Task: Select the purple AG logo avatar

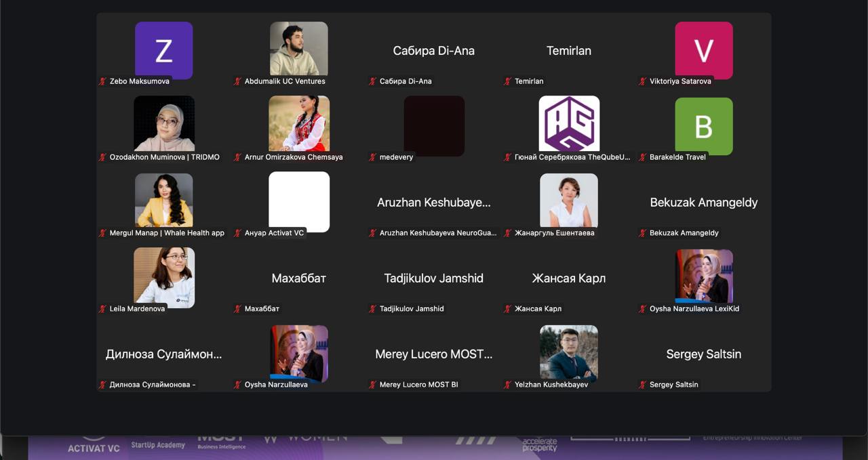Action: tap(569, 123)
